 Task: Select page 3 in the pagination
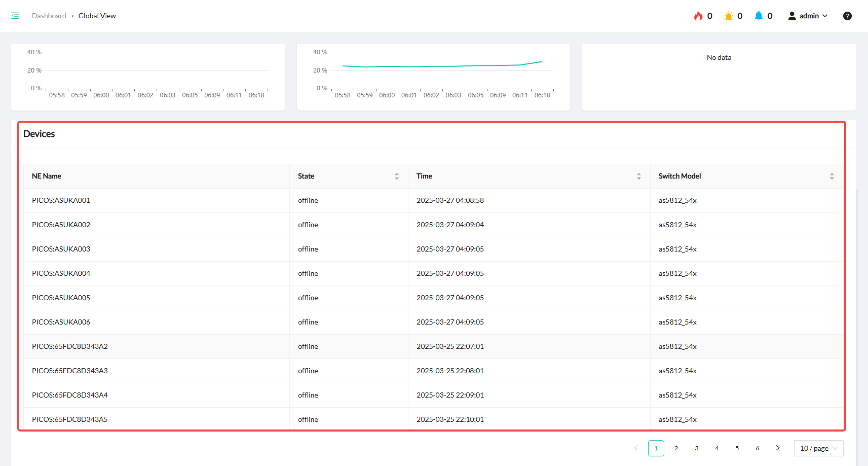[697, 448]
